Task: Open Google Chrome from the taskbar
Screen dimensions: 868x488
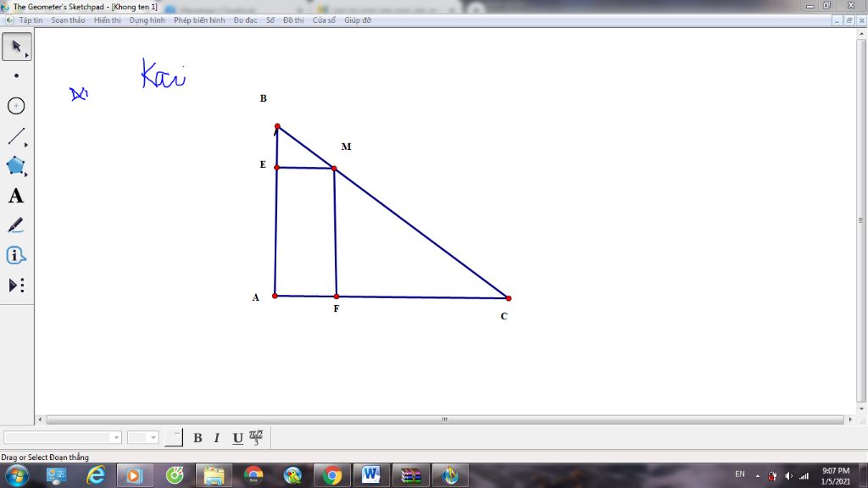Action: pos(332,475)
